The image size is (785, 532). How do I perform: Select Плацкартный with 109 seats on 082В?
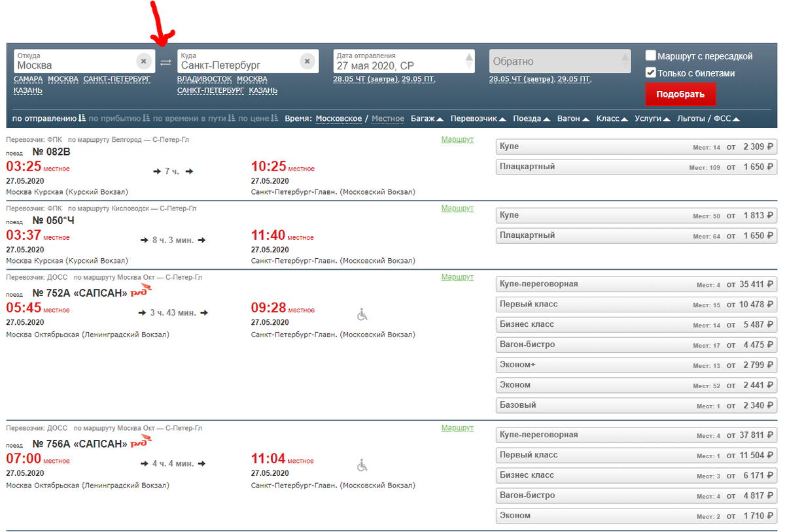(637, 167)
